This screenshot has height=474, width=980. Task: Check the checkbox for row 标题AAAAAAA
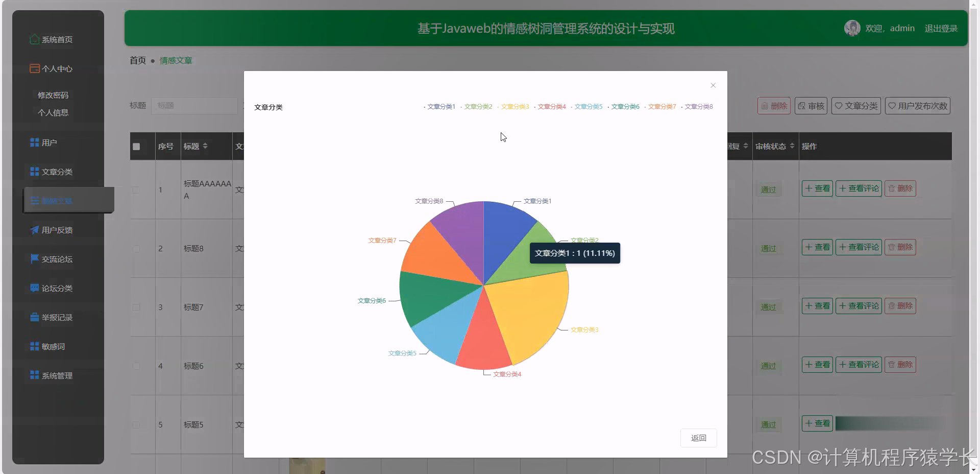click(x=136, y=191)
